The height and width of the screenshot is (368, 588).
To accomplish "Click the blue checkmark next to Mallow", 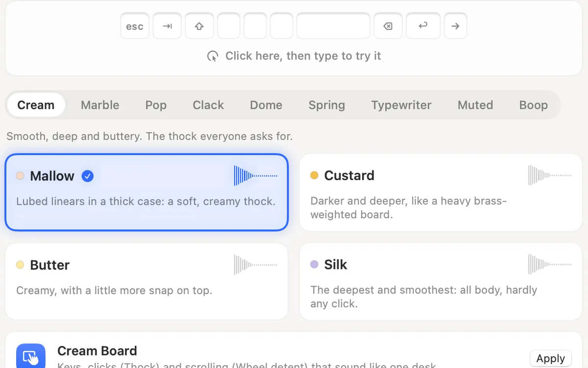I will [88, 176].
